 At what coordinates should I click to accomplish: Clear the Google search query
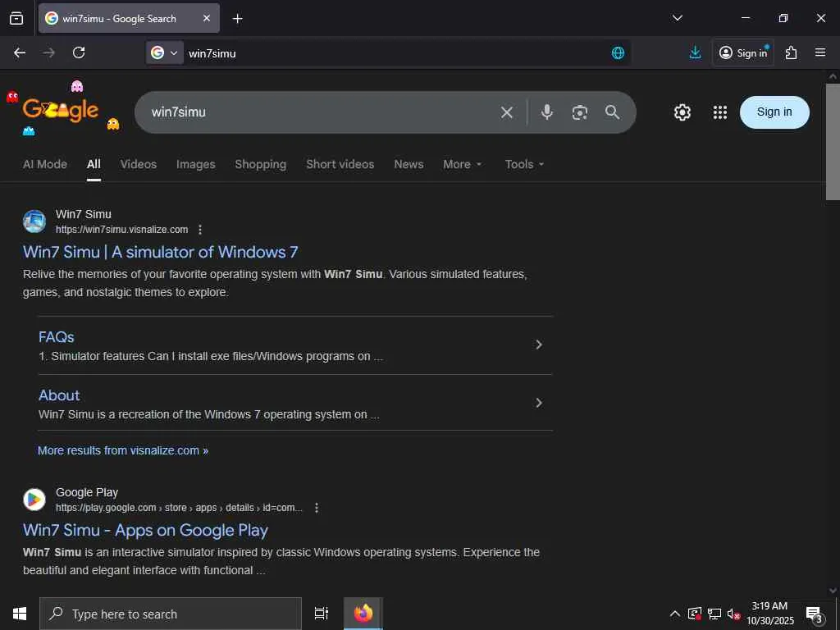point(506,112)
